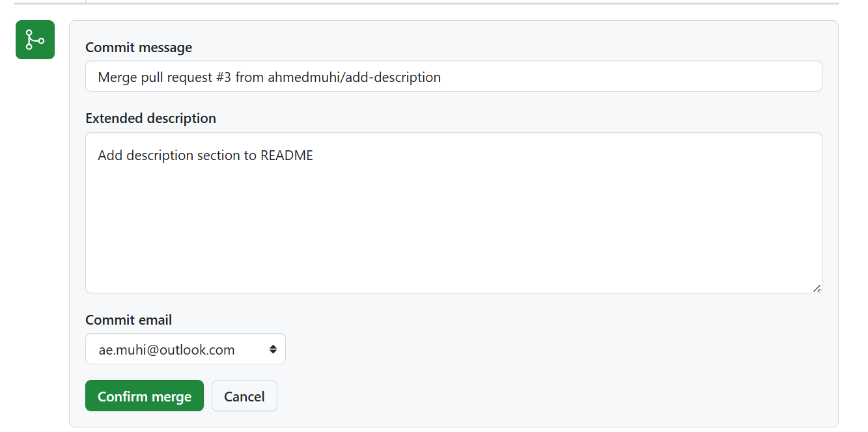Click "pull request" in the commit message
Viewport: 868px width, 432px height.
pyautogui.click(x=177, y=77)
